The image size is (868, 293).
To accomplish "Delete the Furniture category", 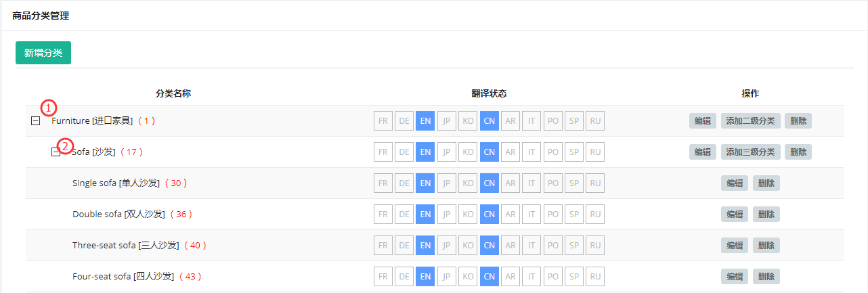I will (798, 121).
